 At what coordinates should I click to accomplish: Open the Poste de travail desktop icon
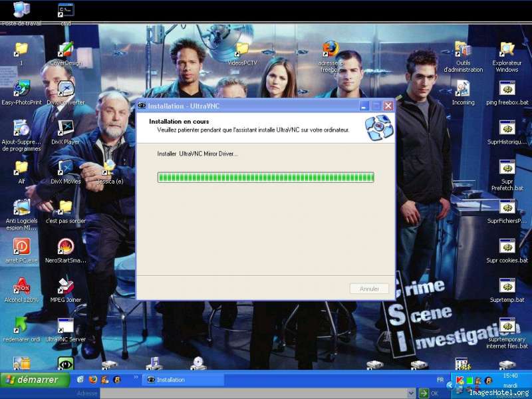pyautogui.click(x=21, y=9)
